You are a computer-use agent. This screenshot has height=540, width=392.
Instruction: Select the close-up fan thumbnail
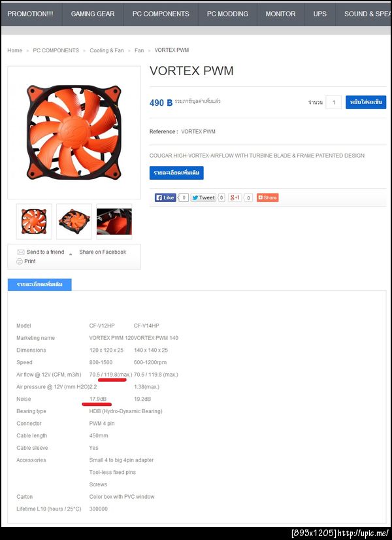[114, 222]
